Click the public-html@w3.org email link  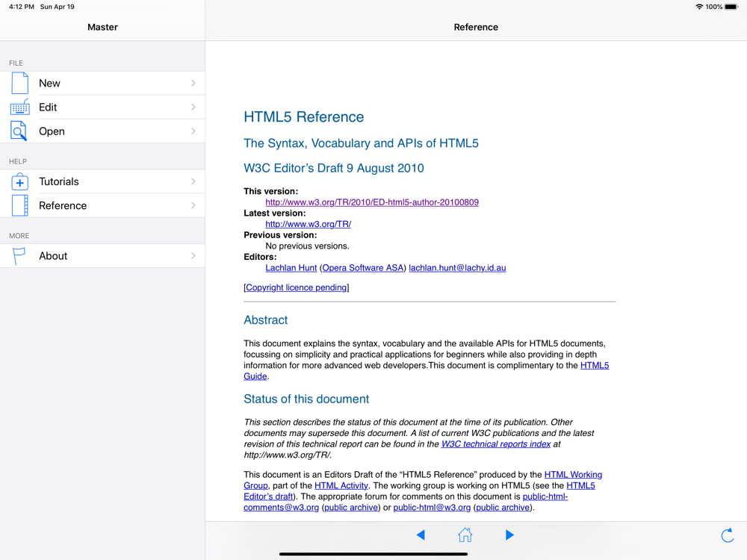coord(432,508)
